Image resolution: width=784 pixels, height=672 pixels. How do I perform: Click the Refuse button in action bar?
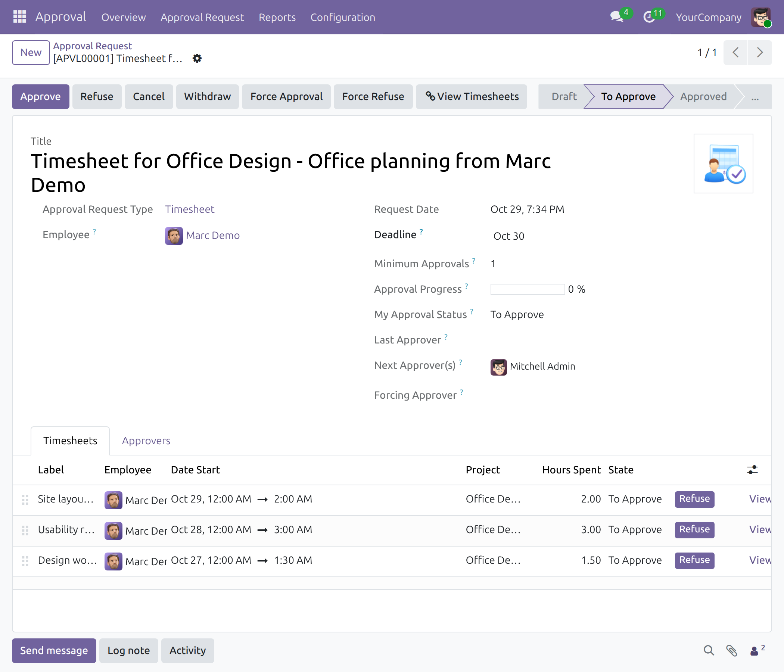pos(96,96)
